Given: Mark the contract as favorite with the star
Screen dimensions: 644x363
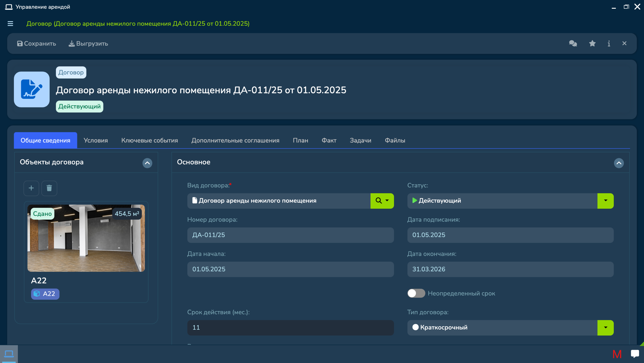Looking at the screenshot, I should (x=592, y=43).
